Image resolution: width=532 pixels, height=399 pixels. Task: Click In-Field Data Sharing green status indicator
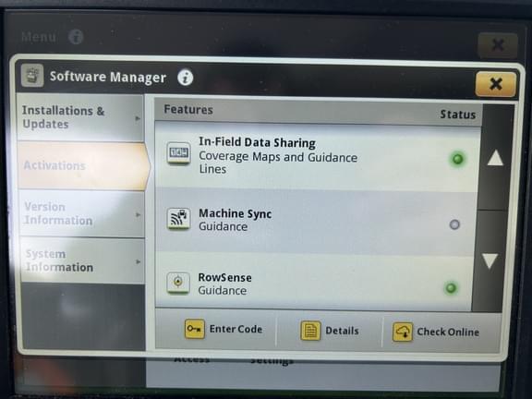457,159
